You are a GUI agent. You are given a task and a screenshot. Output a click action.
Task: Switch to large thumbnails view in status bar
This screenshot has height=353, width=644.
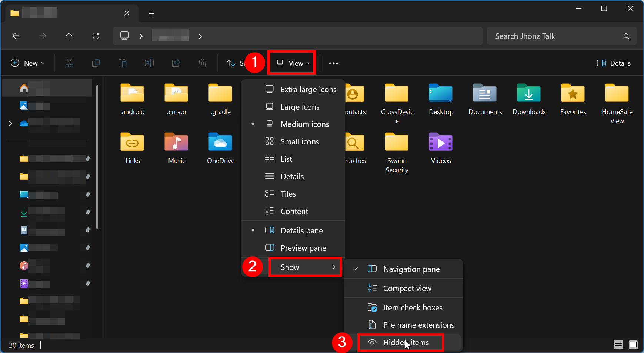point(633,345)
